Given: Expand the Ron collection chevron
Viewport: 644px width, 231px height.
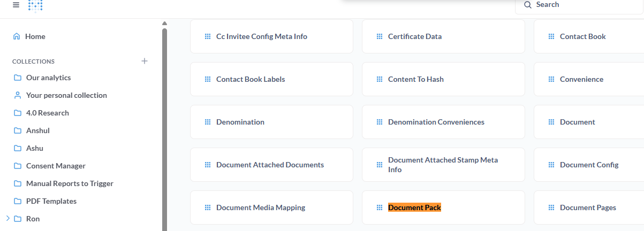Looking at the screenshot, I should coord(7,219).
